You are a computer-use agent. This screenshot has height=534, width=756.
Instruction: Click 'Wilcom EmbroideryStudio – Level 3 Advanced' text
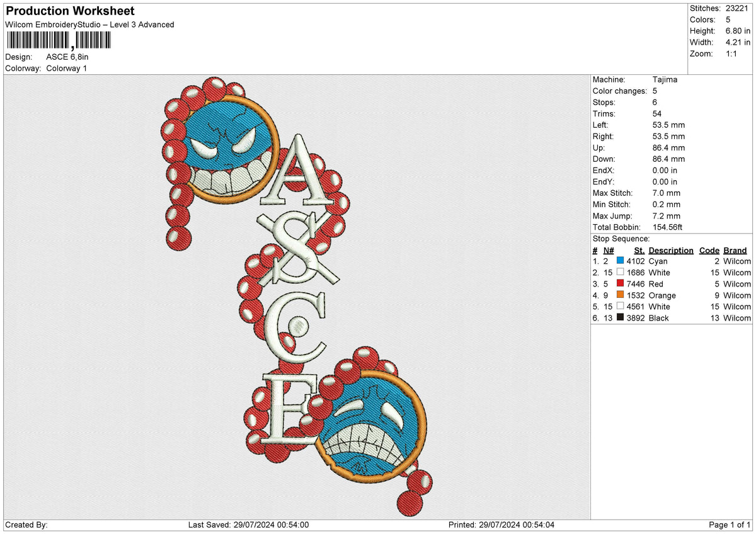pyautogui.click(x=89, y=25)
